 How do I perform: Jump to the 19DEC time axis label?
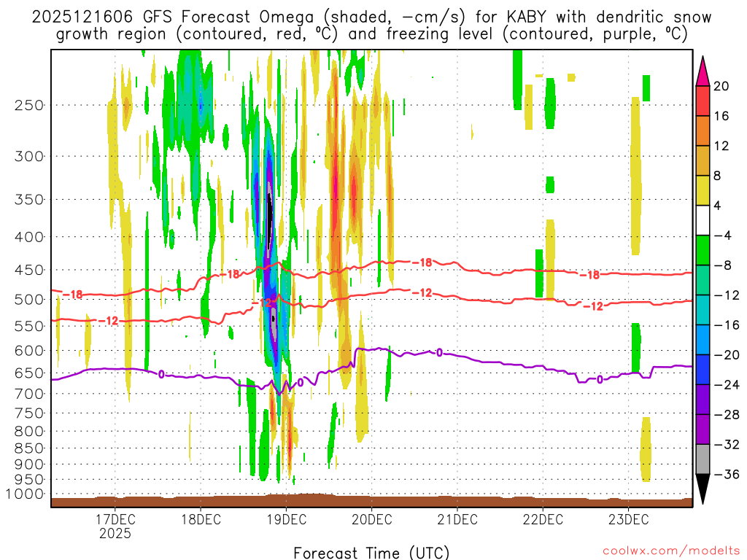[286, 520]
